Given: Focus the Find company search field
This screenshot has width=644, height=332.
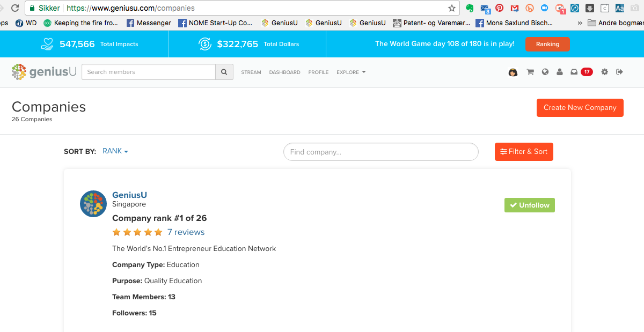Looking at the screenshot, I should pyautogui.click(x=381, y=152).
